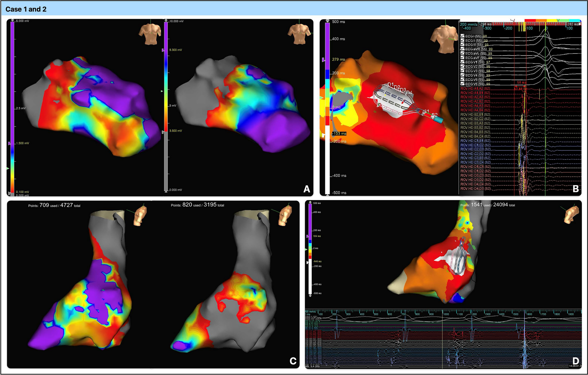Click the torso orientation icon in left panel A map
588x375 pixels.
point(150,34)
